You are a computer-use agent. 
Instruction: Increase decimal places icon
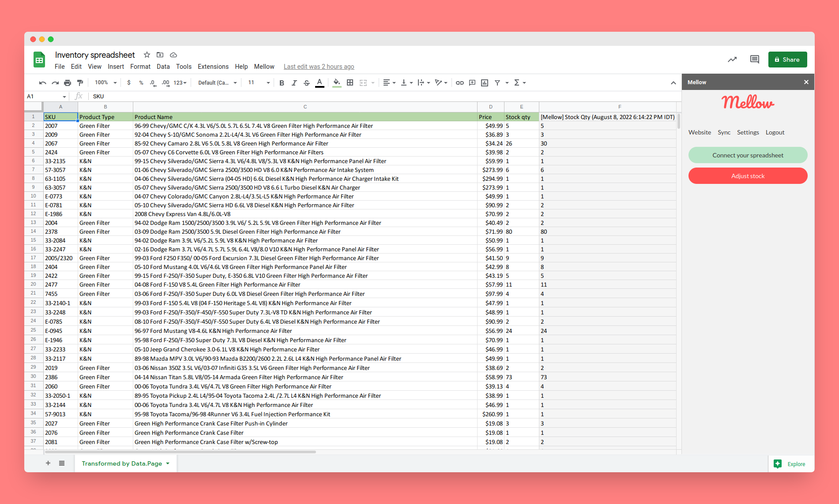[166, 83]
